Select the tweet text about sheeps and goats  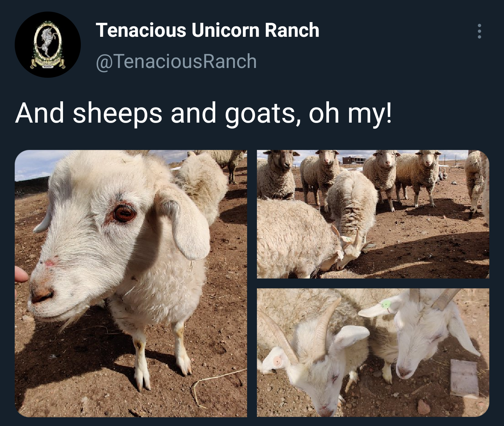(x=204, y=113)
